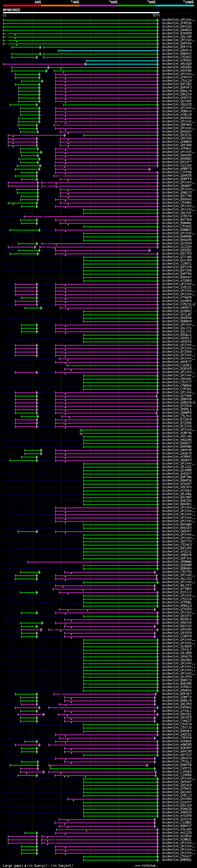The height and width of the screenshot is (868, 197).
Task: Select the UniRef100_O35231-2 label
Action: tap(179, 304)
